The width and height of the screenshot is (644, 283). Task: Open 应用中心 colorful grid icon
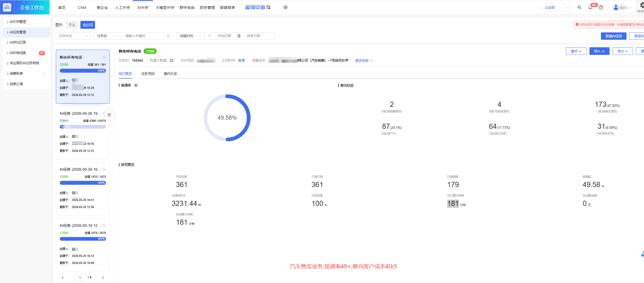(x=268, y=7)
